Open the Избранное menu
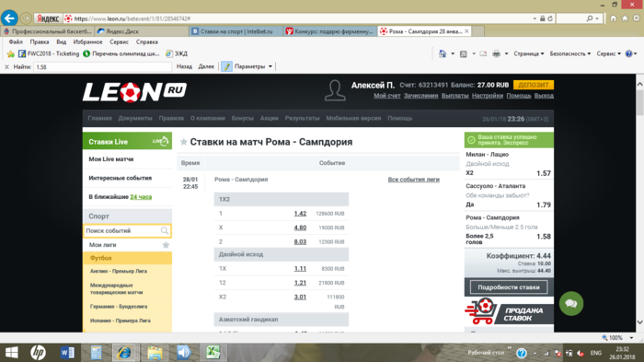 (88, 42)
